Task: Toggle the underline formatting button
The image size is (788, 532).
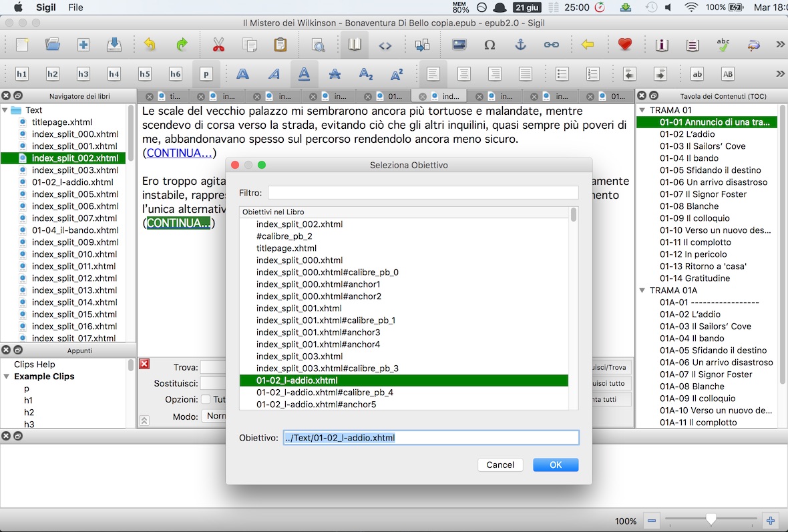Action: [304, 74]
